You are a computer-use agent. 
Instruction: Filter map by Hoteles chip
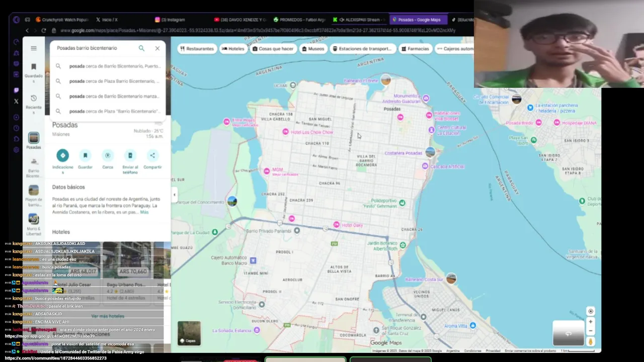coord(232,49)
